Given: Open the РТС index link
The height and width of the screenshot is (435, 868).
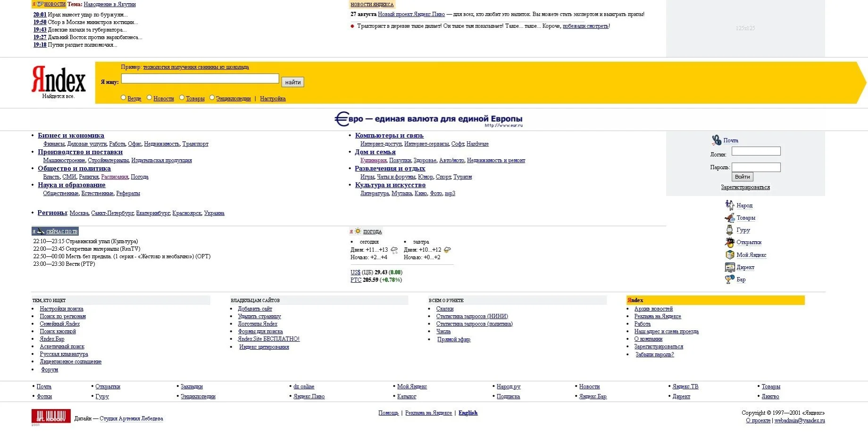Looking at the screenshot, I should click(x=356, y=280).
